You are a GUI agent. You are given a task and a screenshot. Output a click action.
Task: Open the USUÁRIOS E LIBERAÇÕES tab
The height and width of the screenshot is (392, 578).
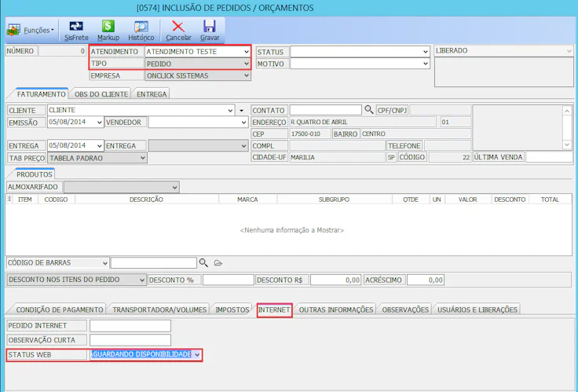tap(477, 310)
